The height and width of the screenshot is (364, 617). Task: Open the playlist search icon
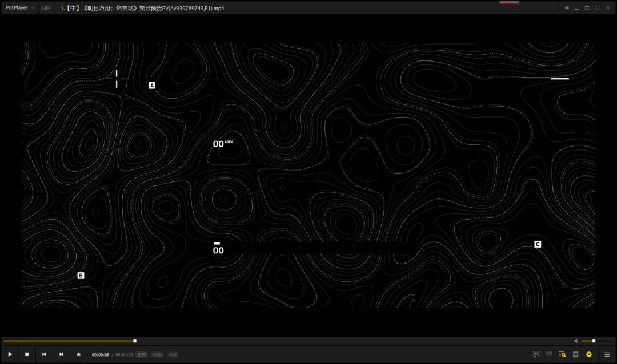click(563, 354)
